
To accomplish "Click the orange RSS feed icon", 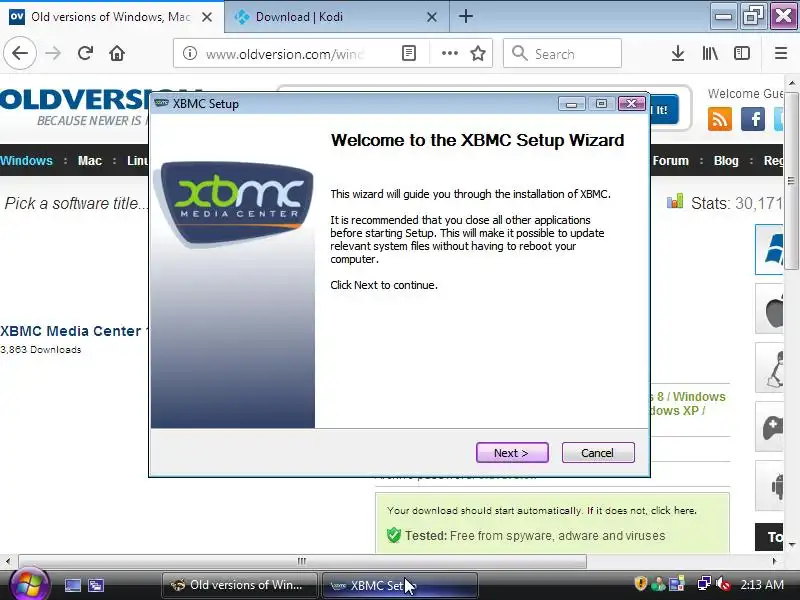I will 720,119.
